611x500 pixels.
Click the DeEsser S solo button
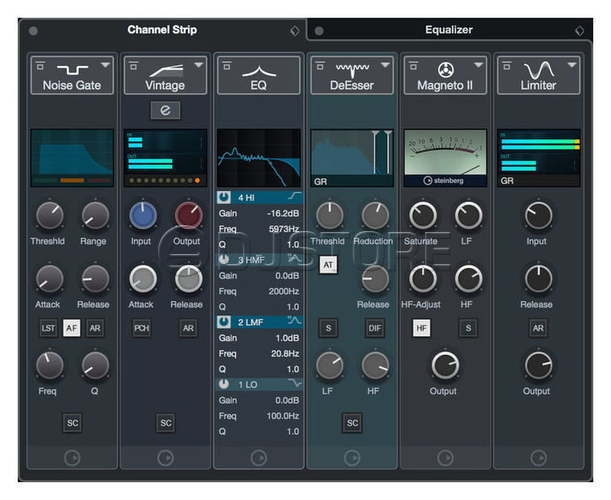pyautogui.click(x=328, y=328)
